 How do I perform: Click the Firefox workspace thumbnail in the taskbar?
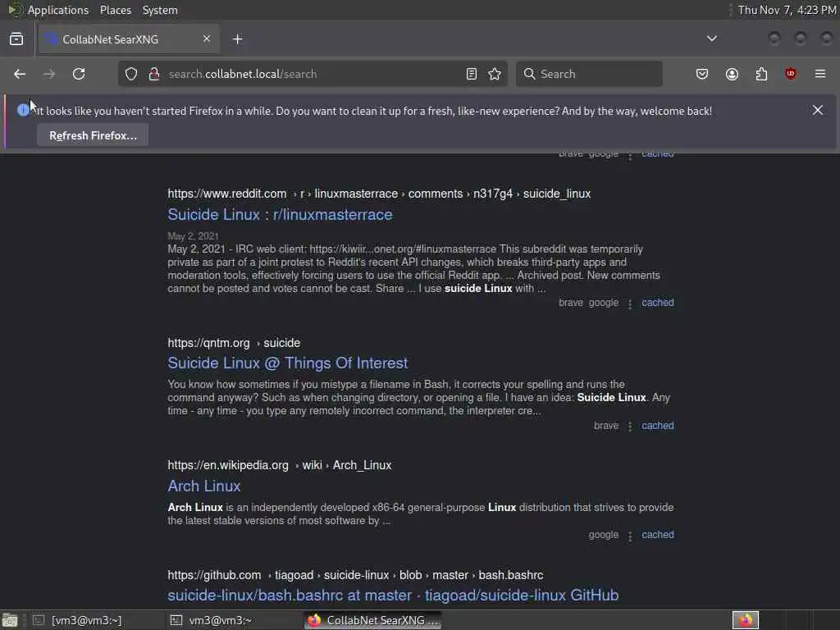click(x=746, y=620)
